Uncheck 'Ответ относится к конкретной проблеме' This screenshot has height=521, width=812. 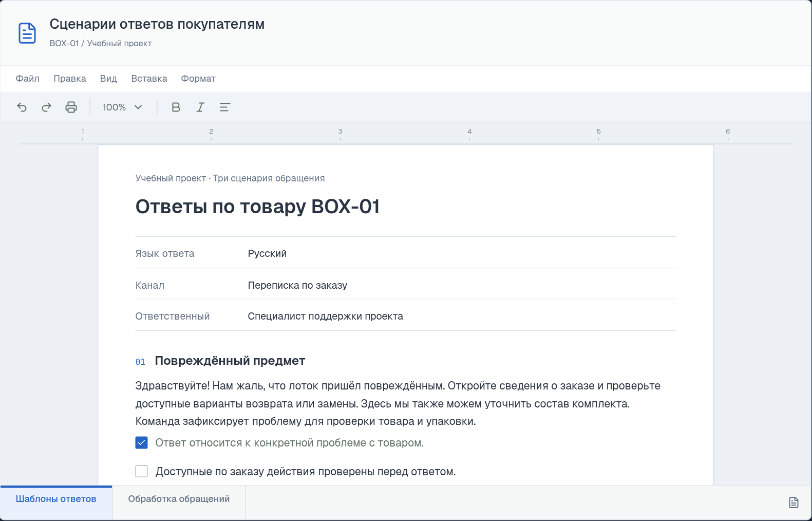tap(142, 442)
